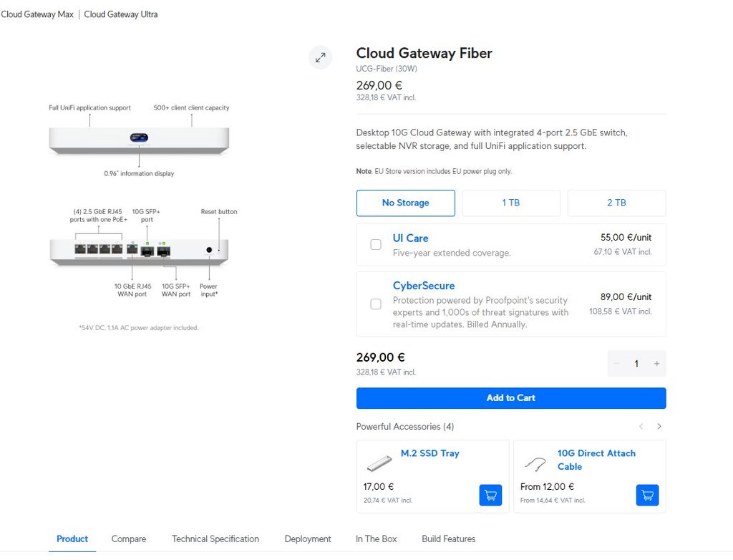
Task: Add M.2 SSD Tray to cart
Action: (490, 495)
